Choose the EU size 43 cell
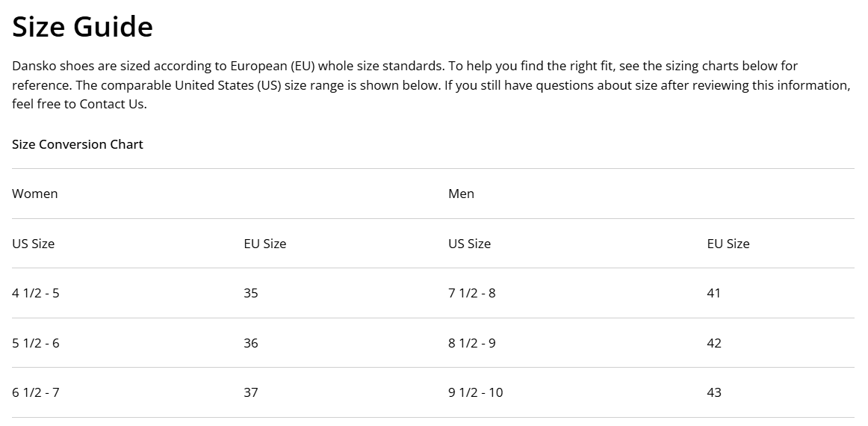Viewport: 868px width, 426px height. pos(714,392)
